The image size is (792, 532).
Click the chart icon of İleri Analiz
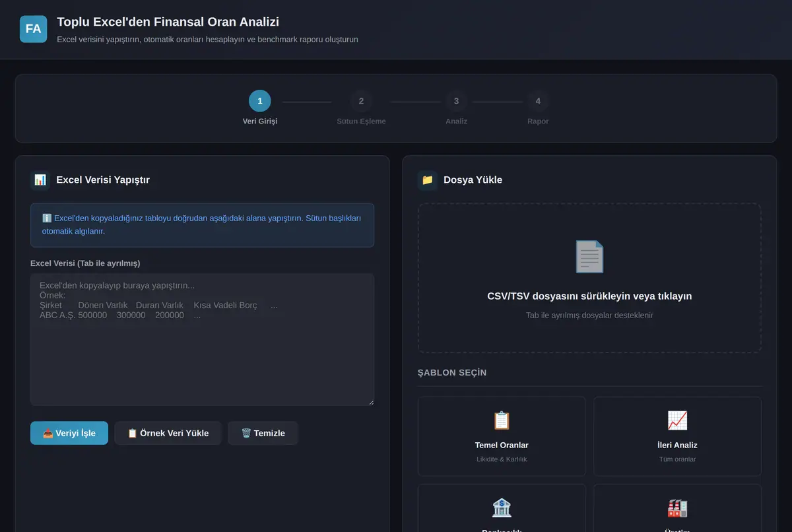coord(677,420)
